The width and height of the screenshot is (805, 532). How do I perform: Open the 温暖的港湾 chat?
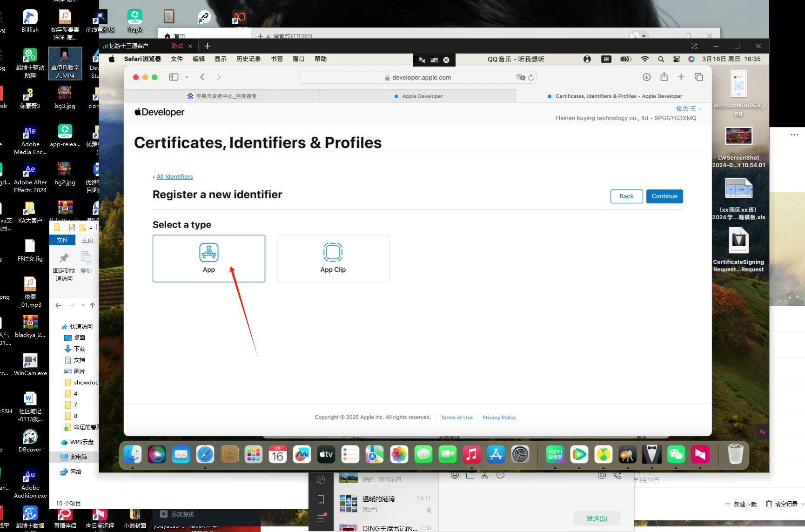point(386,504)
